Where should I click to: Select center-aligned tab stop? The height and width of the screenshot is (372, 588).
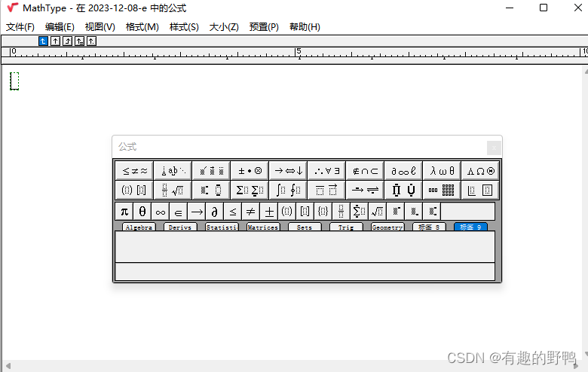point(55,41)
